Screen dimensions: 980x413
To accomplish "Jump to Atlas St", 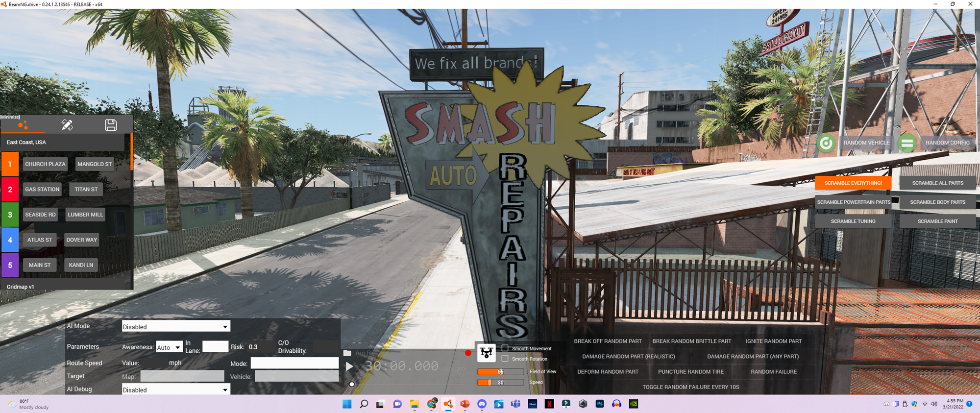I will point(40,240).
